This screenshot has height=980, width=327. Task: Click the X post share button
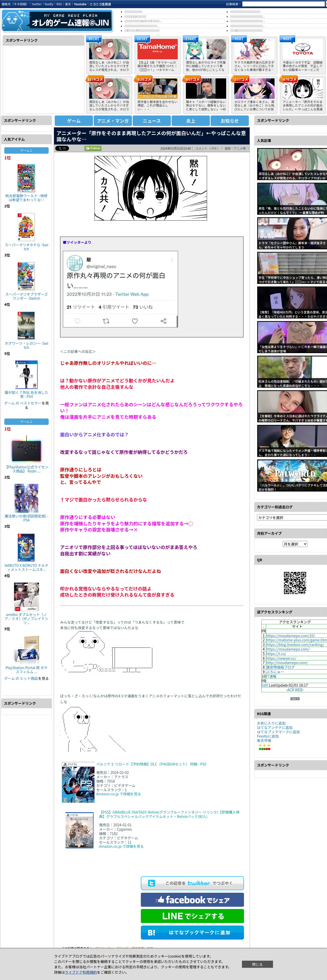(62, 148)
